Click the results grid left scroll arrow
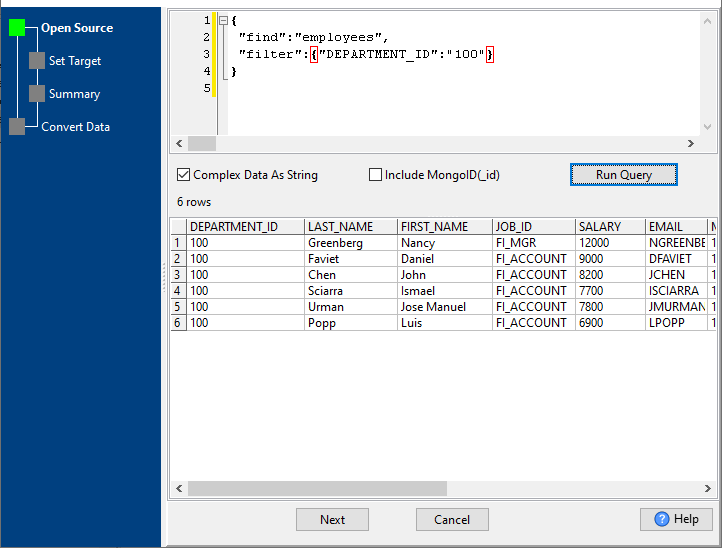This screenshot has height=548, width=722. point(179,489)
